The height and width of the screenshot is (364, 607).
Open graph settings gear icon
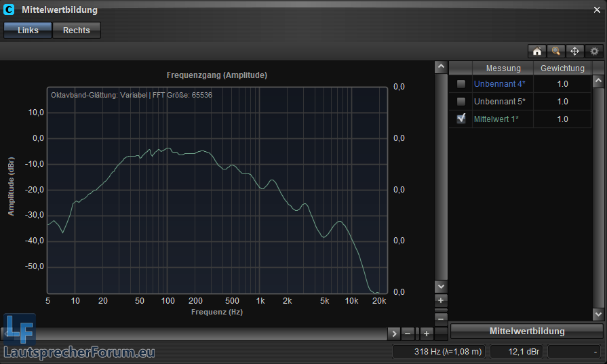point(594,52)
